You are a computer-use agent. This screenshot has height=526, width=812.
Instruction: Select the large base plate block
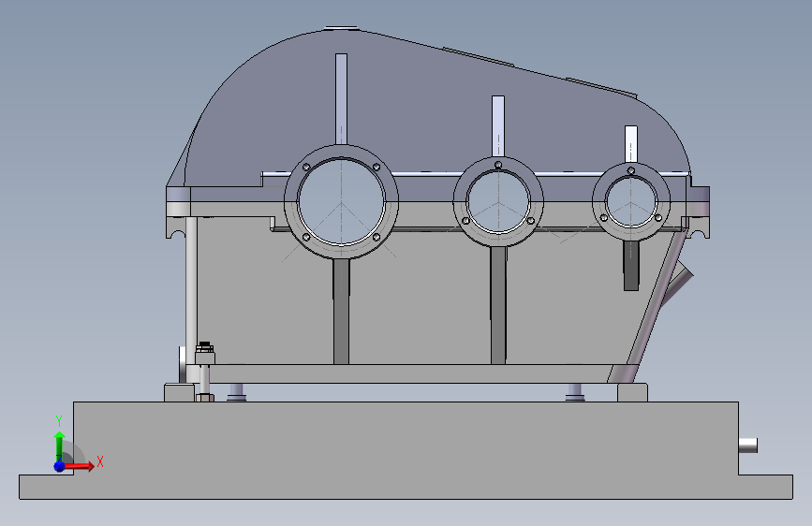(406, 449)
